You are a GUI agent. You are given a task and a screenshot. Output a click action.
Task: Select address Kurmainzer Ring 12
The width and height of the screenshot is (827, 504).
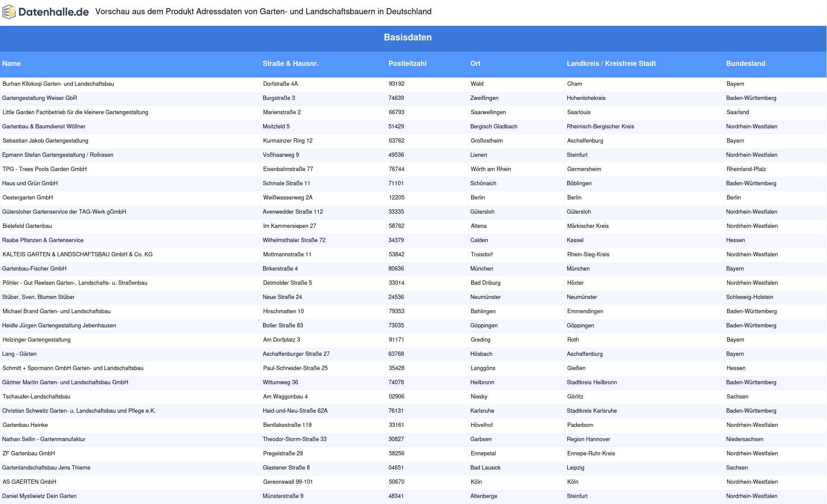pos(288,141)
